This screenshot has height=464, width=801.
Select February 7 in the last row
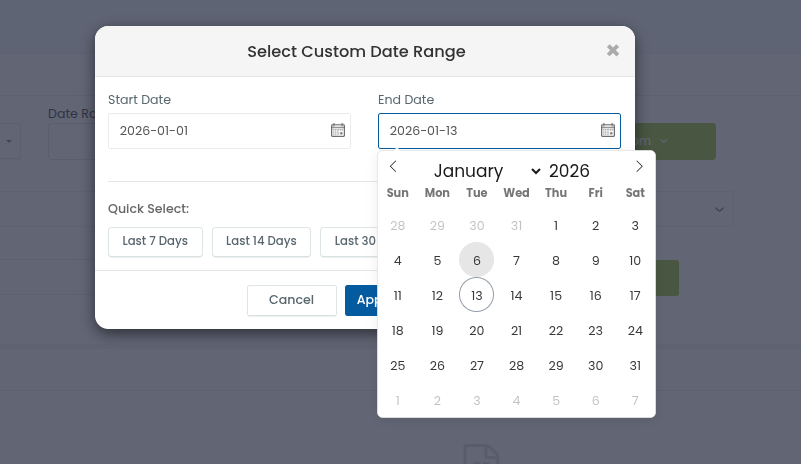pyautogui.click(x=635, y=400)
